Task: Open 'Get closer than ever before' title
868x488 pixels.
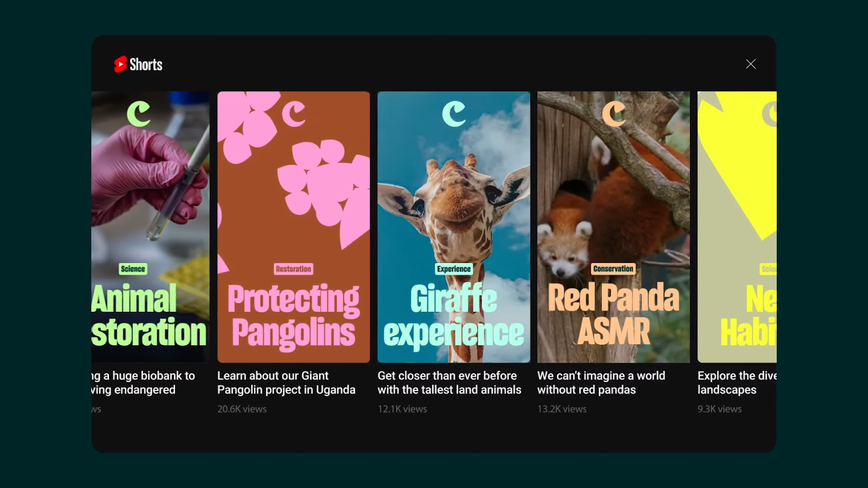Action: point(449,383)
